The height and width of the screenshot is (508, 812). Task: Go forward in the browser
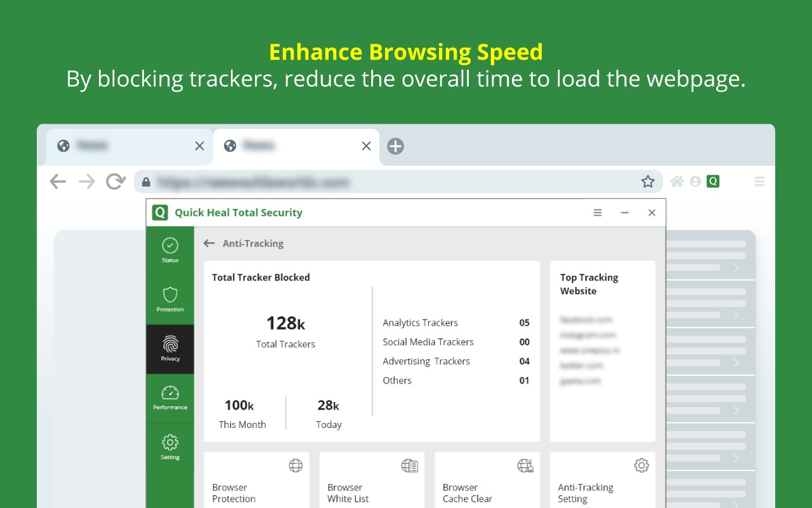coord(87,182)
